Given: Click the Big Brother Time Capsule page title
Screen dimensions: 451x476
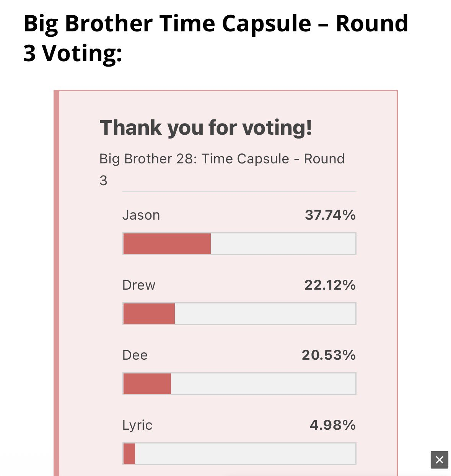Looking at the screenshot, I should [x=216, y=38].
